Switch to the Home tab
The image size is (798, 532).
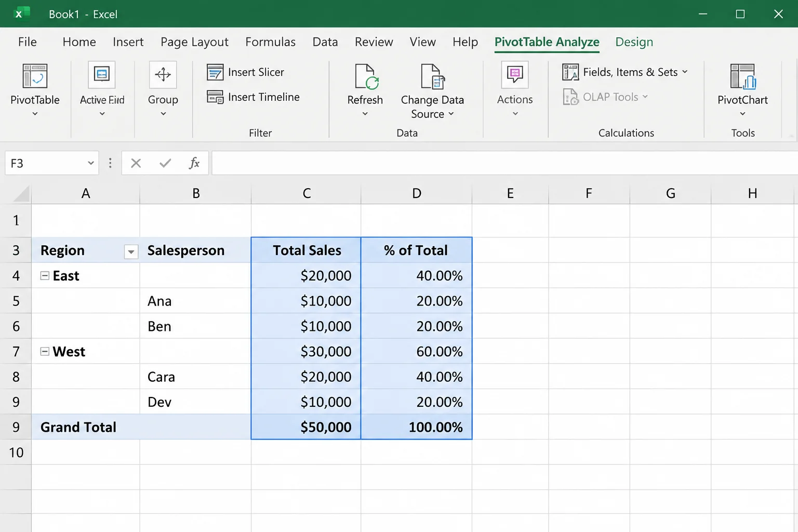[x=79, y=42]
